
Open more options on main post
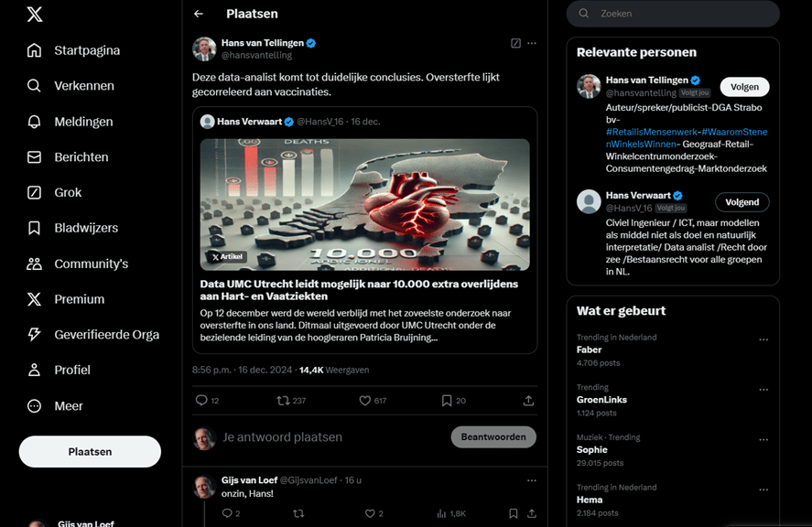click(x=532, y=43)
